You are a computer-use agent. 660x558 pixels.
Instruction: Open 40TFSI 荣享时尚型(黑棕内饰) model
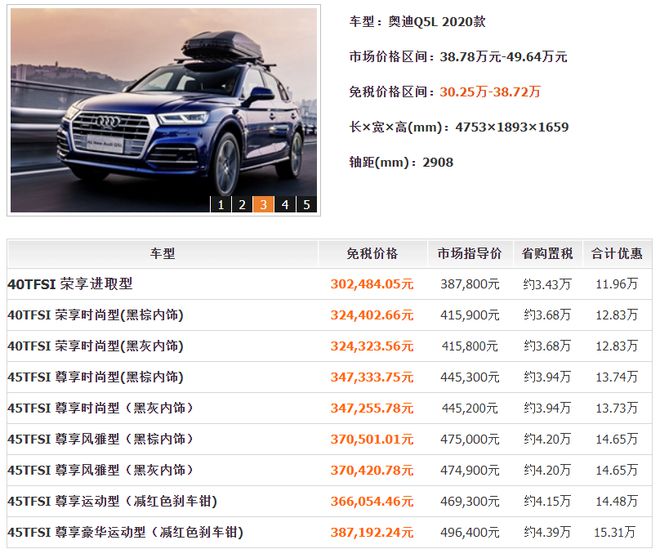[x=96, y=315]
